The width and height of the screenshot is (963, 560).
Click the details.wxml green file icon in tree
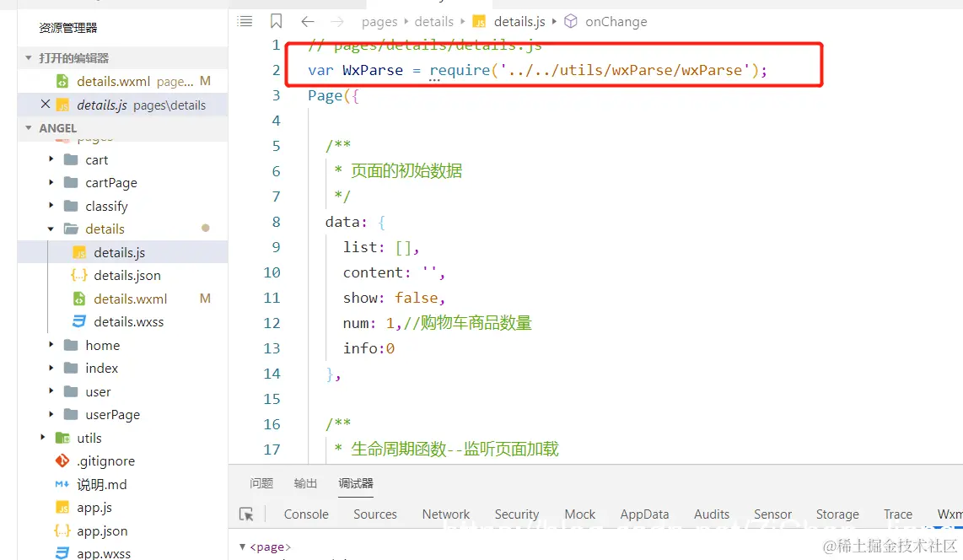[79, 299]
